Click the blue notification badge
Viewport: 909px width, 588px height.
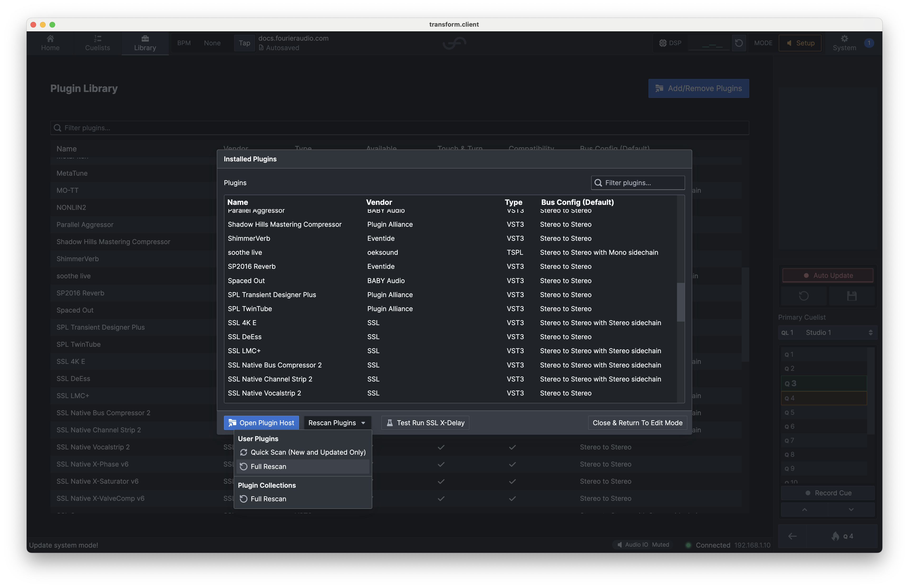point(869,43)
